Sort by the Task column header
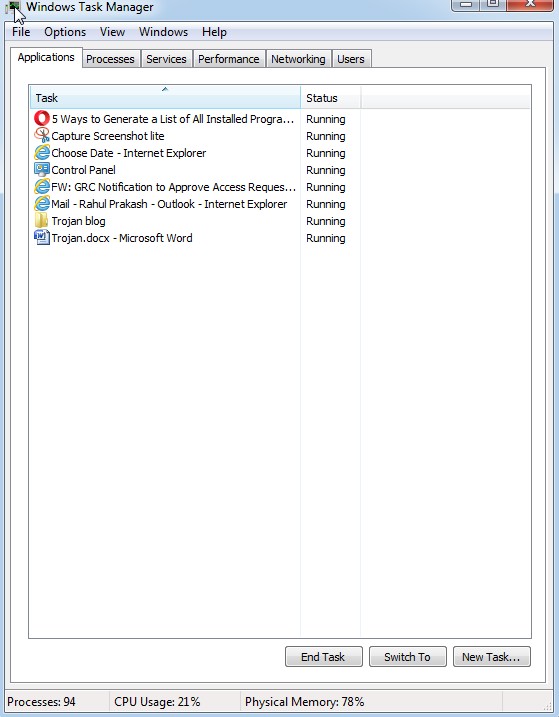Screen dimensions: 559x717 point(165,97)
